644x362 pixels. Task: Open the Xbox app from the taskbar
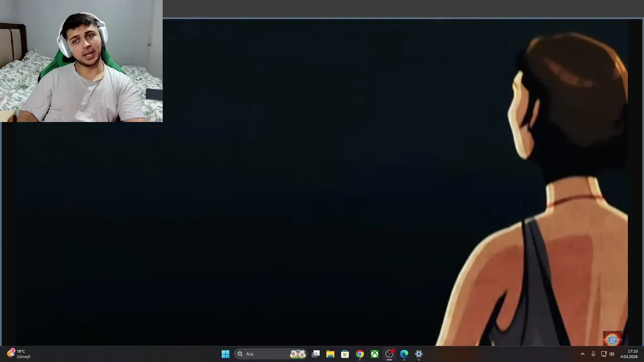[375, 354]
